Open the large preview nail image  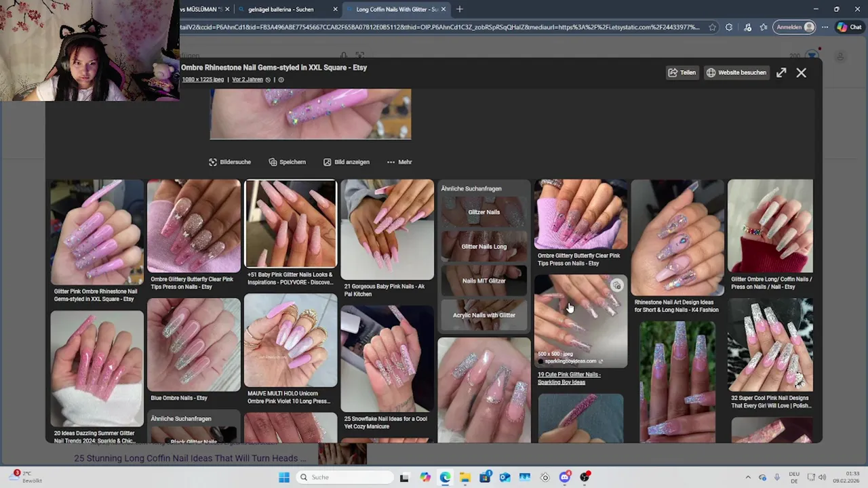tap(311, 114)
